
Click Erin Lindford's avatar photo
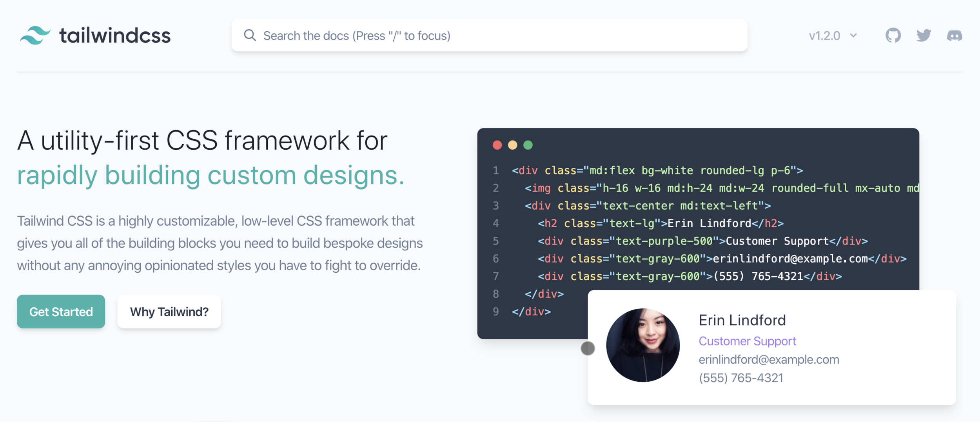click(x=643, y=345)
